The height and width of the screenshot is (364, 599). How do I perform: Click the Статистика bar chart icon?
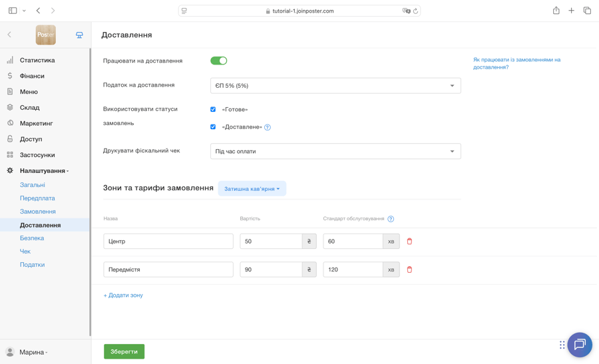coord(10,60)
